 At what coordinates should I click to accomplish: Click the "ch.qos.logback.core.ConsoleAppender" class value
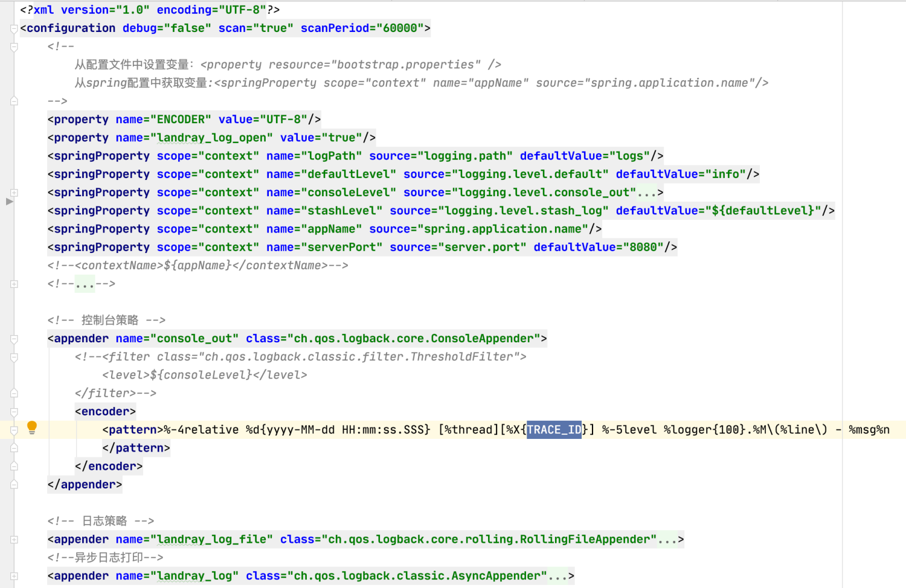click(414, 339)
